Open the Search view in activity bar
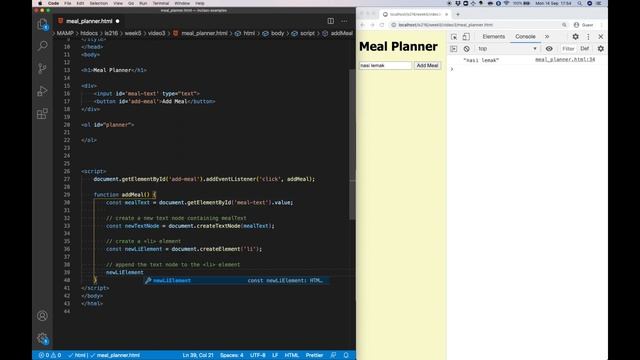 [x=42, y=46]
